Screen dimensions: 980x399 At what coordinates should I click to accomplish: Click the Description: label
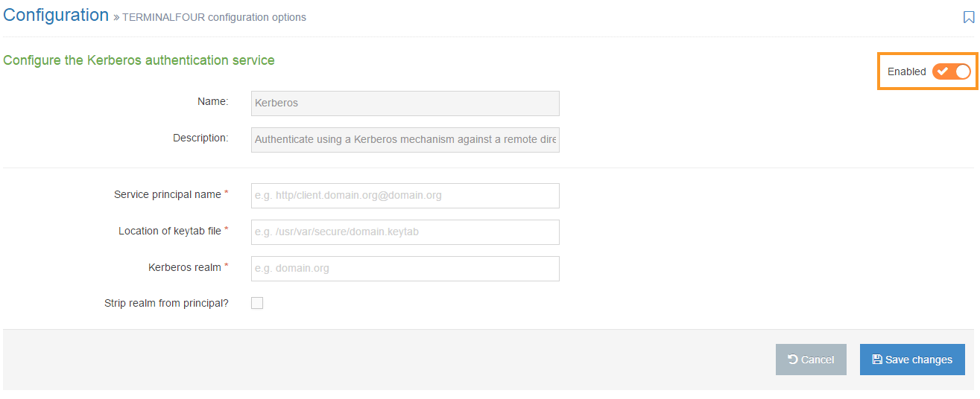(x=200, y=138)
